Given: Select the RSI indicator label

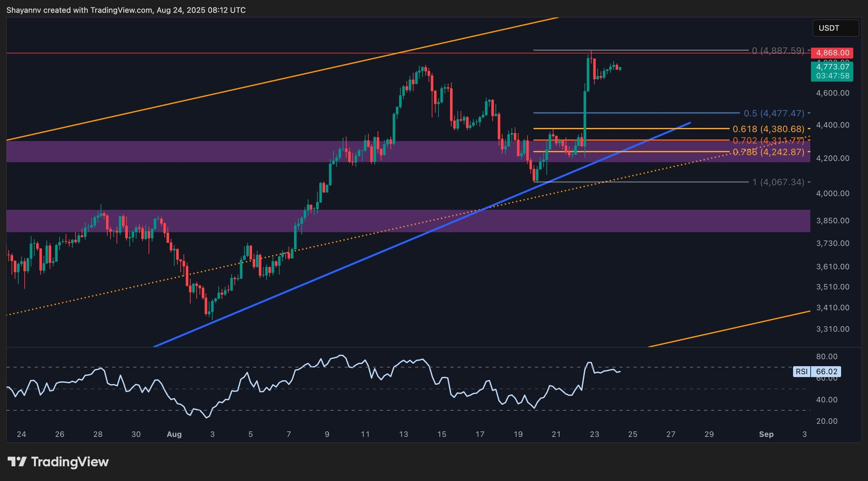Looking at the screenshot, I should (x=802, y=372).
